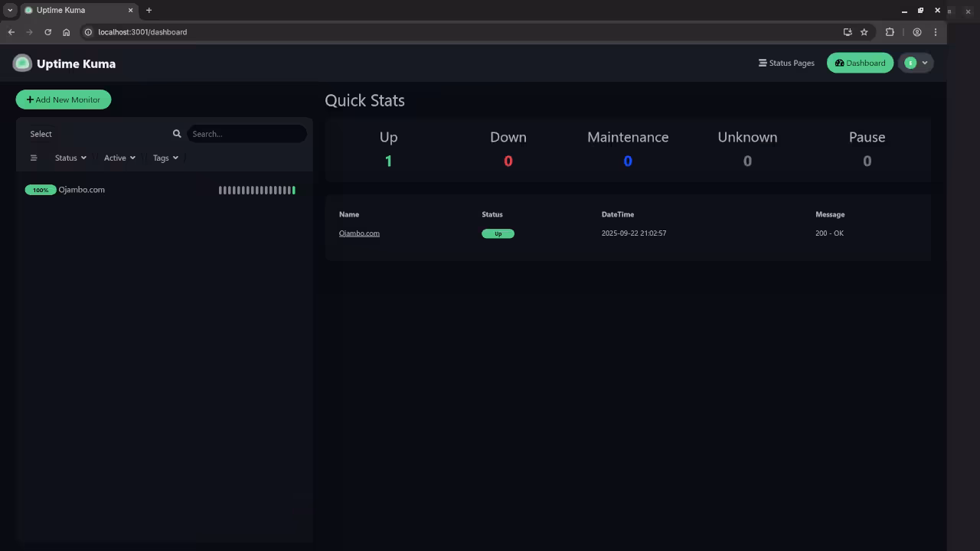Click the browser forward arrow
The height and width of the screenshot is (551, 980).
tap(30, 32)
